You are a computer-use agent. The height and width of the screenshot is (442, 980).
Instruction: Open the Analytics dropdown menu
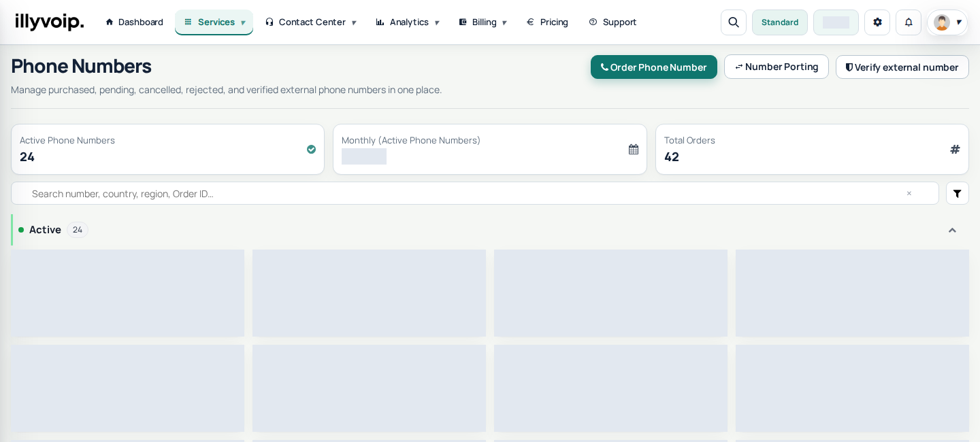tap(408, 22)
